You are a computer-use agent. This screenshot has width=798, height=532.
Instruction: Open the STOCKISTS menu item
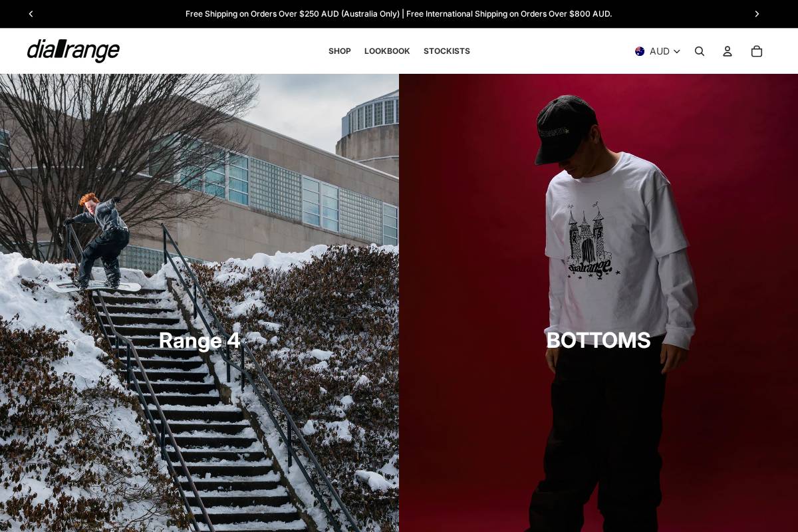447,51
